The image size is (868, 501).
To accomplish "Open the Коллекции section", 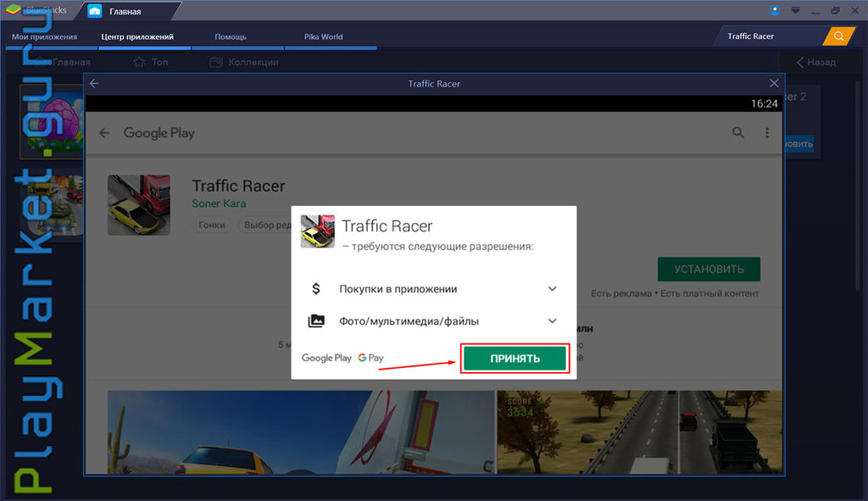I will click(244, 62).
